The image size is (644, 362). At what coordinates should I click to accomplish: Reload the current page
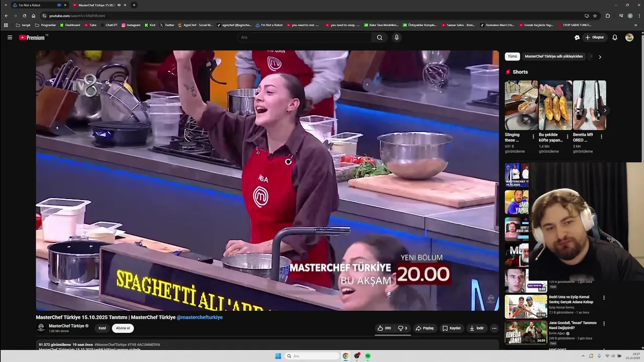[24, 16]
